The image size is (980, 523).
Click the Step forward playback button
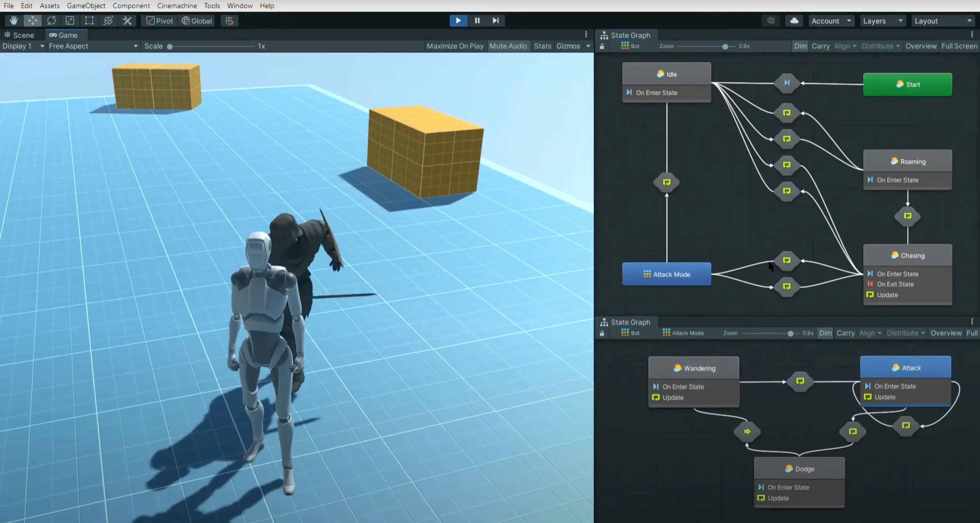coord(495,20)
